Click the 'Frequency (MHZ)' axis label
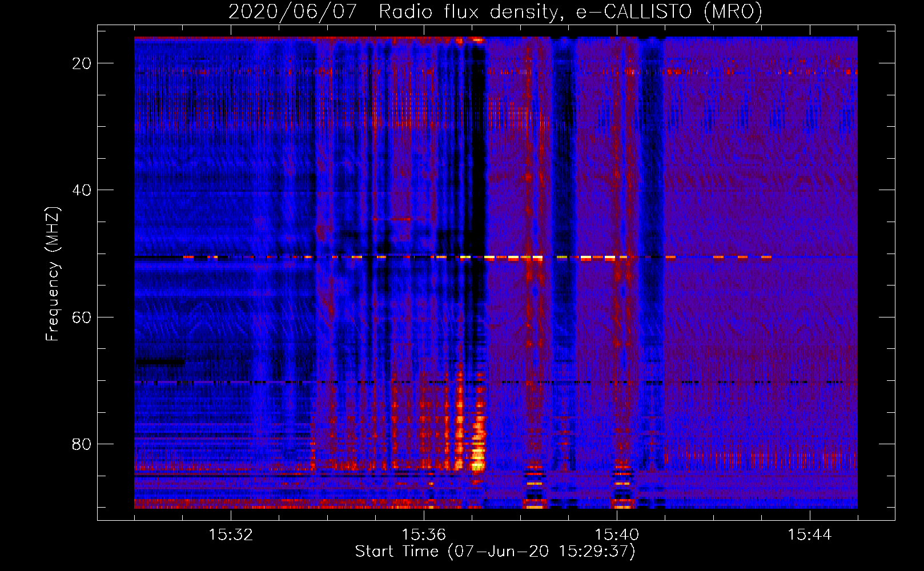 53,274
